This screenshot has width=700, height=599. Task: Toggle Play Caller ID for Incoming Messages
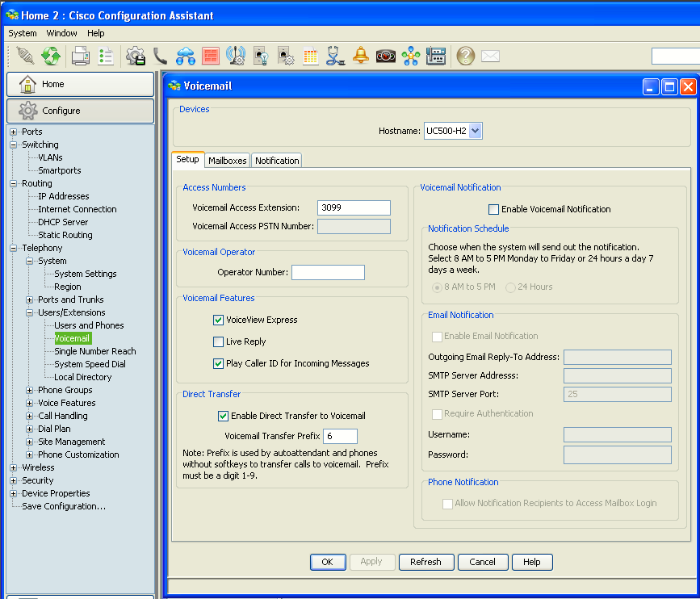click(218, 364)
